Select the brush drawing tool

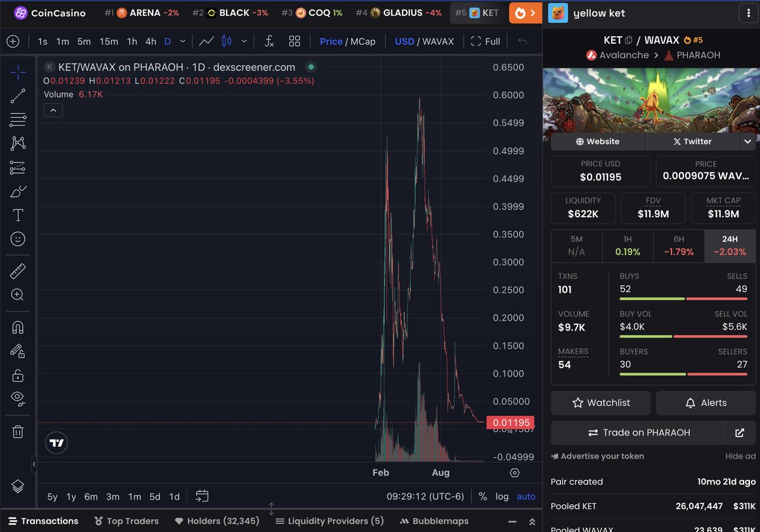(x=18, y=191)
